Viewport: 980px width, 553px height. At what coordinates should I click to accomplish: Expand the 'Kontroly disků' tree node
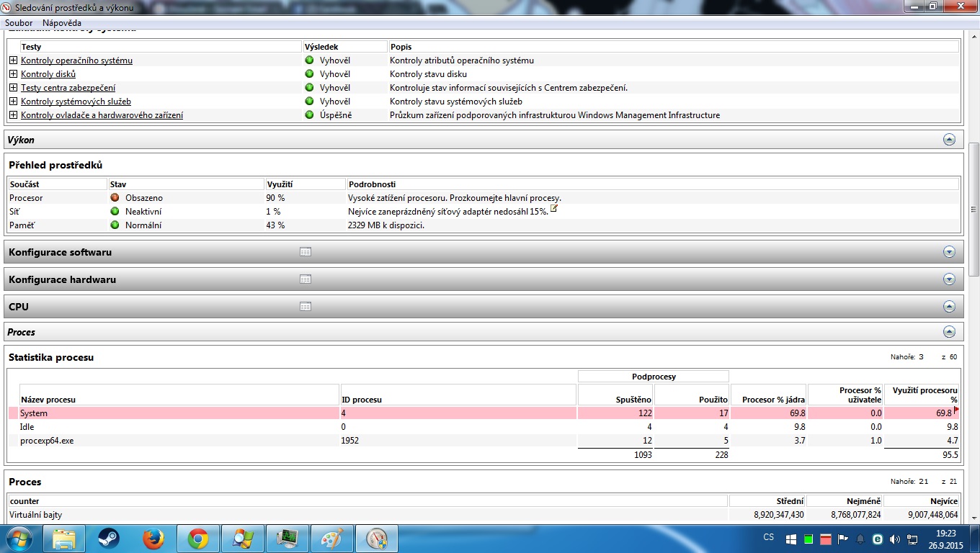[13, 74]
